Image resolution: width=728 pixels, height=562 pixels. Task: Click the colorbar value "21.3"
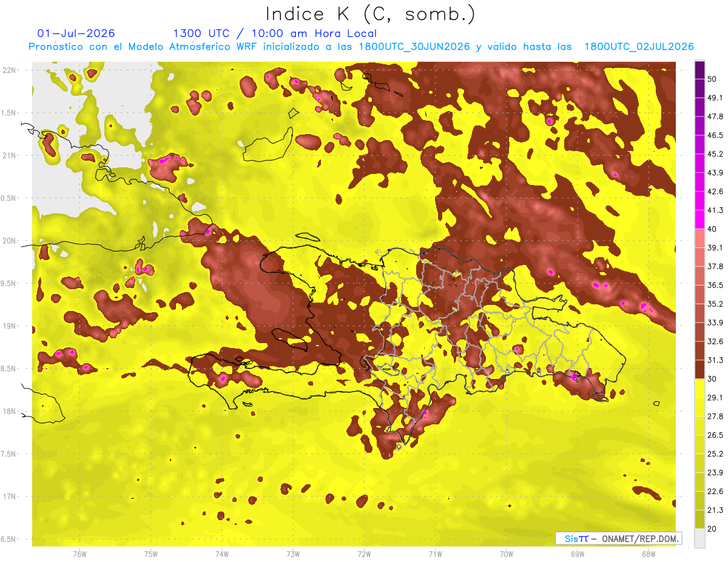[x=715, y=510]
